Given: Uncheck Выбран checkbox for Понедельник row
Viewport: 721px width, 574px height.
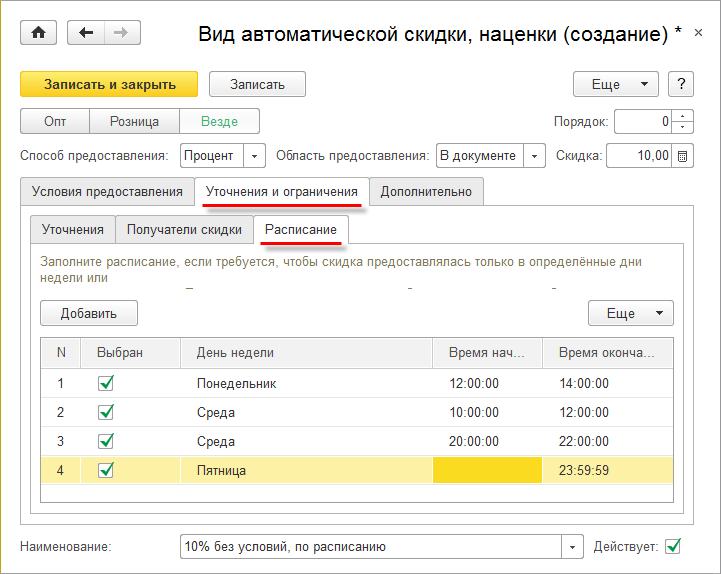Looking at the screenshot, I should [107, 383].
